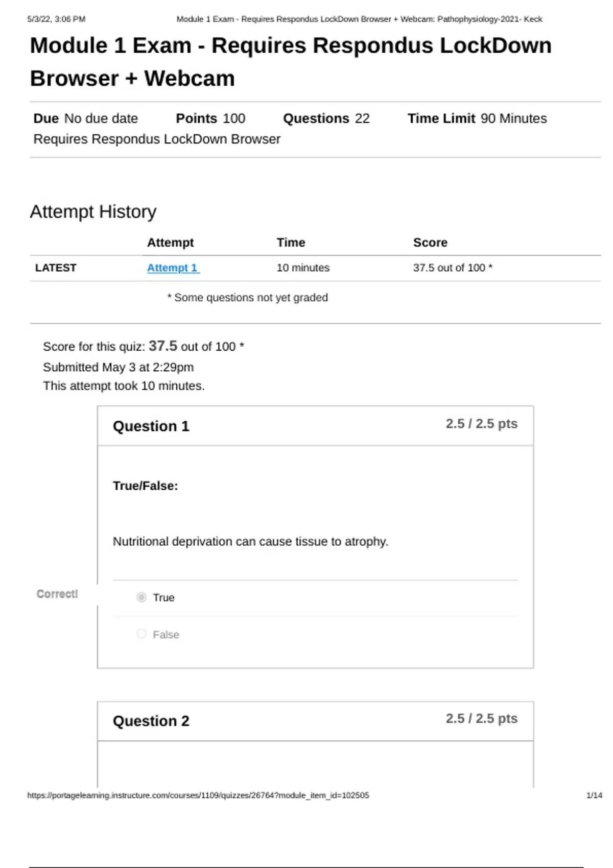The width and height of the screenshot is (613, 868).
Task: Click the 'Some questions not yet graded' note
Action: click(248, 298)
